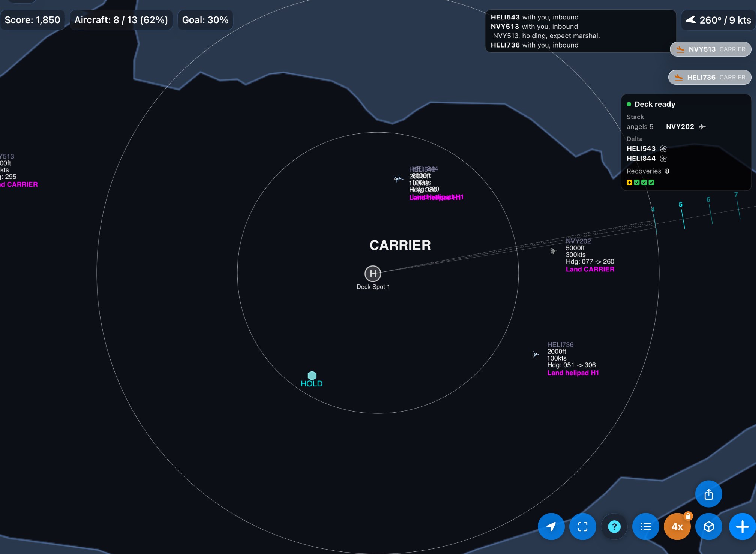The image size is (756, 554).
Task: Click the NVY202 Land CARRIER label
Action: click(590, 269)
